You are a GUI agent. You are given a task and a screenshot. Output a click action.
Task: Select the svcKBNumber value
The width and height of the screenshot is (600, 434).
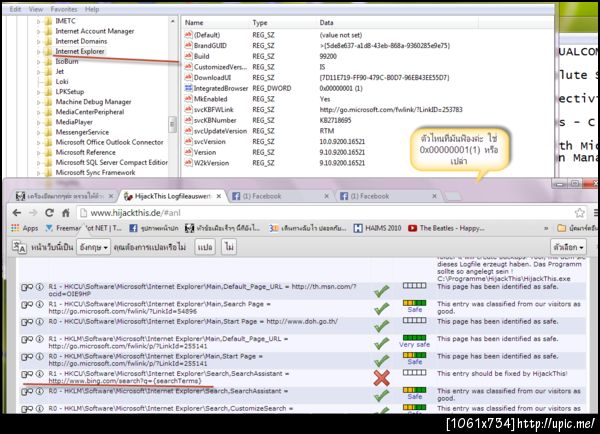click(x=215, y=120)
